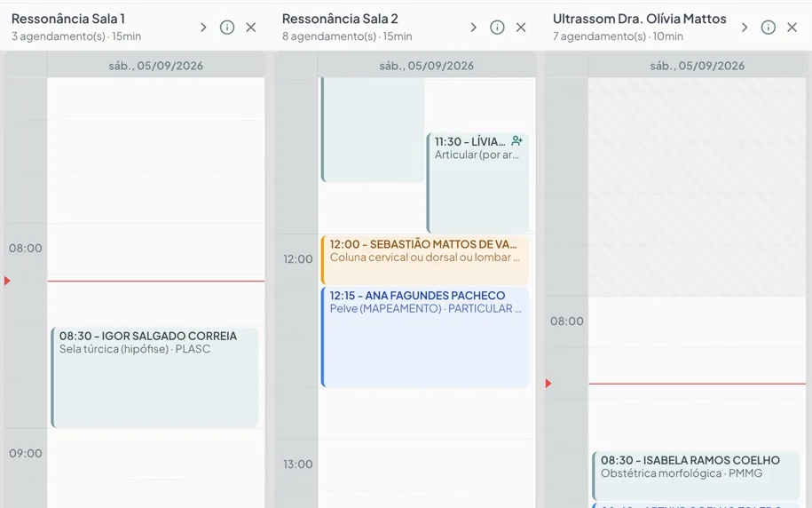The height and width of the screenshot is (508, 812).
Task: Click 12:00 time label in Sala 2
Action: click(298, 258)
